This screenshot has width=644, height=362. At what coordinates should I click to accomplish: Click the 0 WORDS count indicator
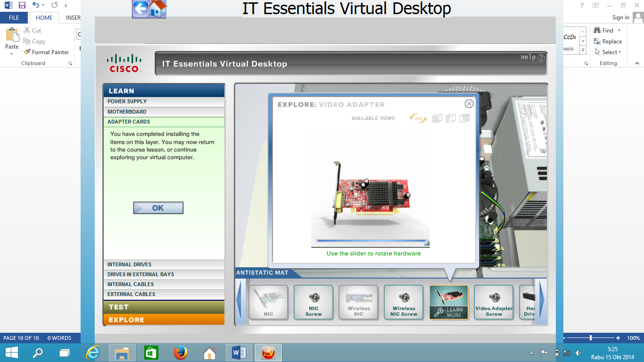coord(59,338)
